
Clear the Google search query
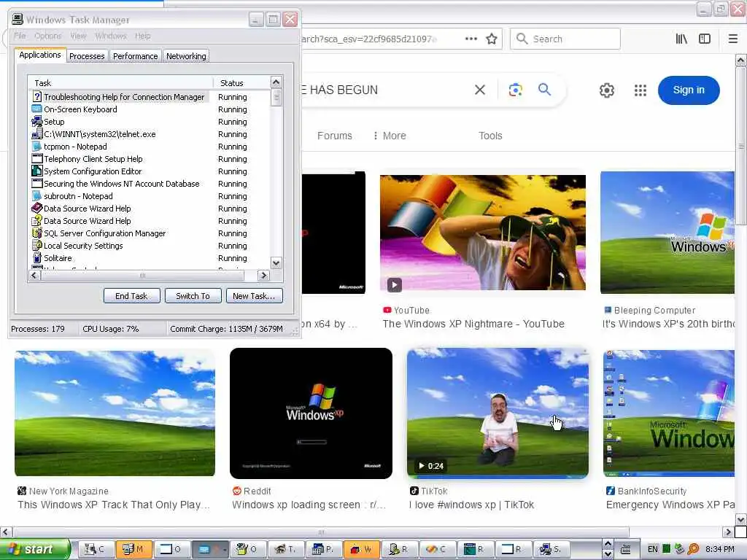point(480,90)
